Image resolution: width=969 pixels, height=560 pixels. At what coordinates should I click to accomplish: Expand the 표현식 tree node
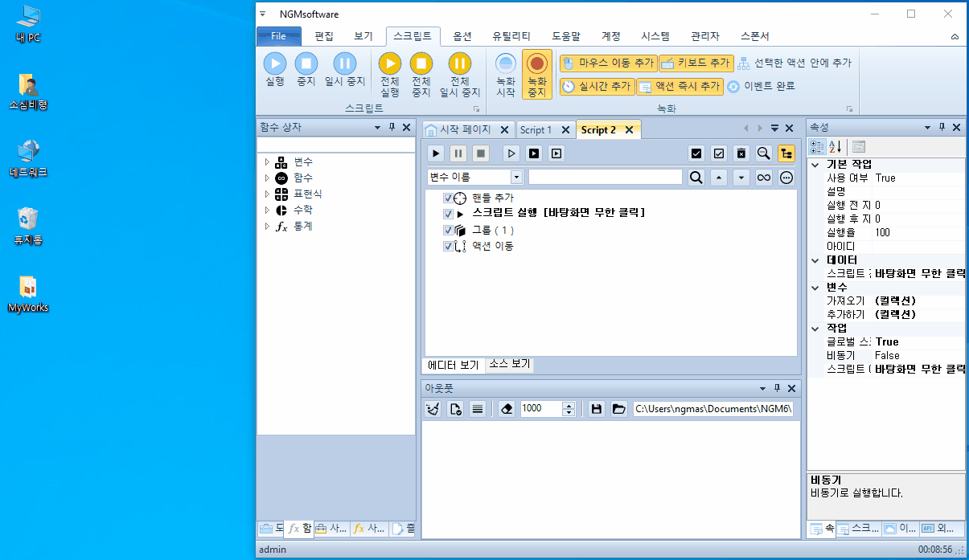(267, 194)
